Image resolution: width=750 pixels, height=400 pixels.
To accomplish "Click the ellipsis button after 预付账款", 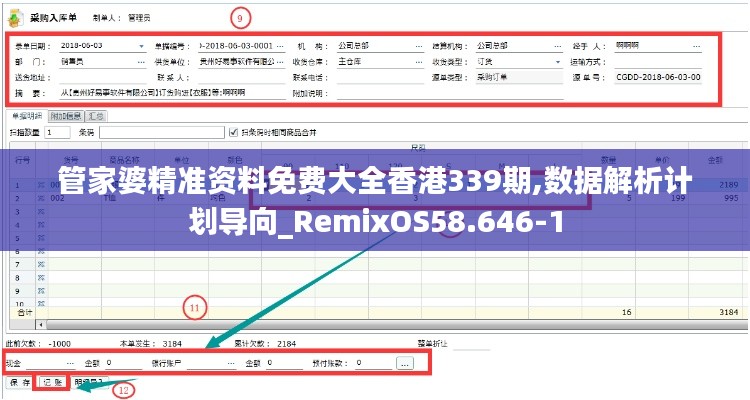I will pyautogui.click(x=404, y=362).
